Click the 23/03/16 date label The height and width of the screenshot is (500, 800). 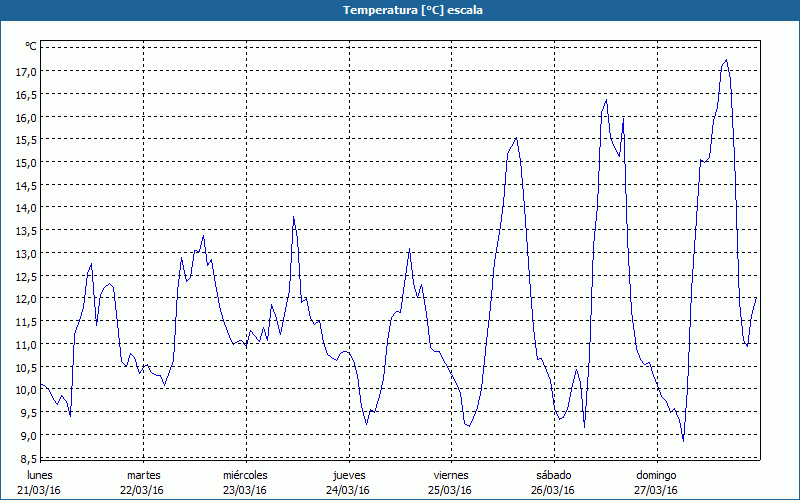coord(245,490)
